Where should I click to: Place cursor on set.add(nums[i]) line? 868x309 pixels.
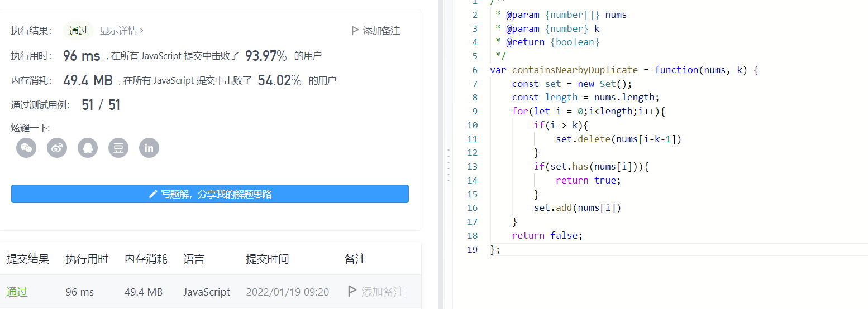tap(578, 207)
